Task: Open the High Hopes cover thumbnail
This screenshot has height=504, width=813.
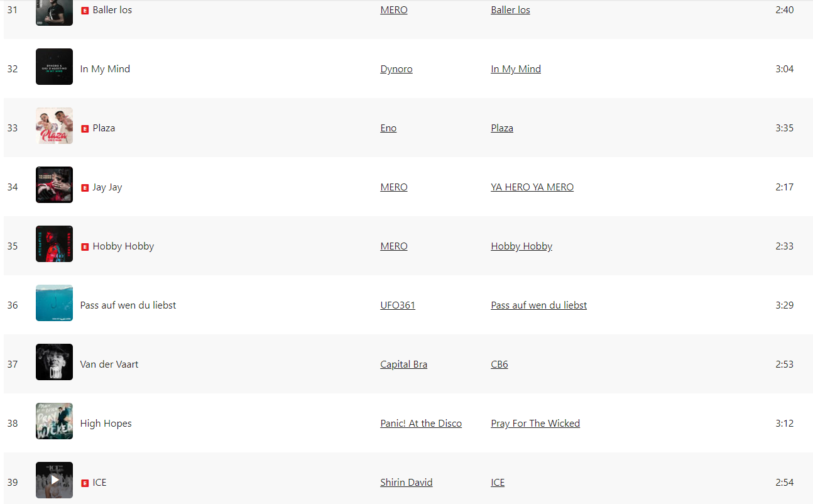Action: coord(54,421)
